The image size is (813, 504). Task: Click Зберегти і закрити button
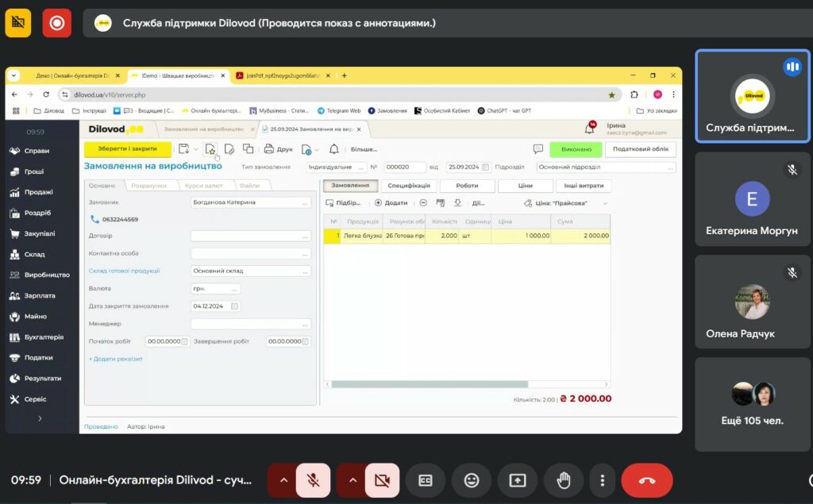point(128,148)
